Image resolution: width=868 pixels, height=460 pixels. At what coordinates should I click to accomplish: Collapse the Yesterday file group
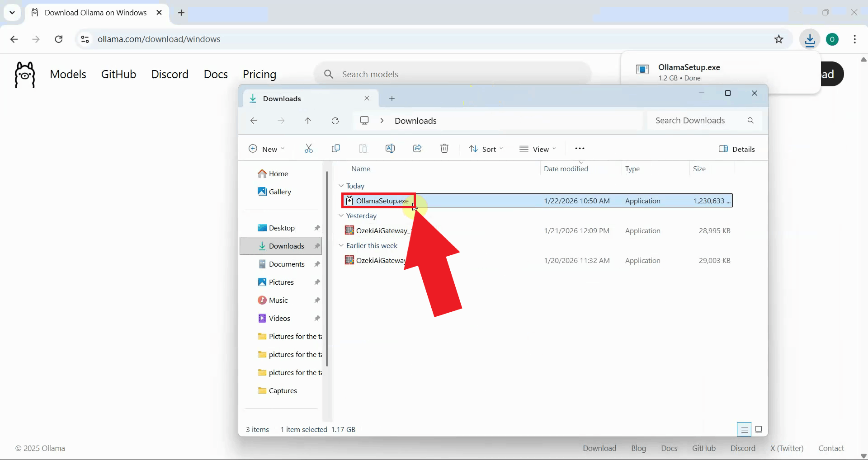(341, 216)
